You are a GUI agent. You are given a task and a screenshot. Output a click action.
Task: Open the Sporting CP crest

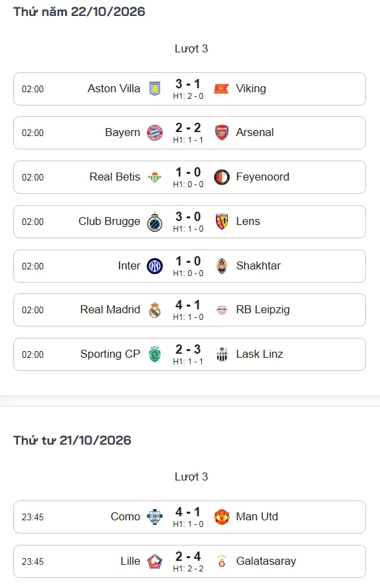click(155, 354)
